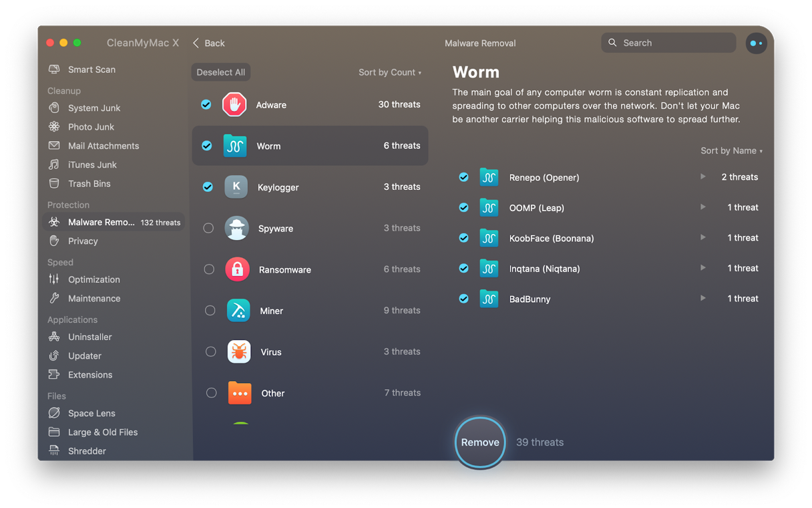
Task: Click the Deselect All button
Action: click(x=221, y=72)
